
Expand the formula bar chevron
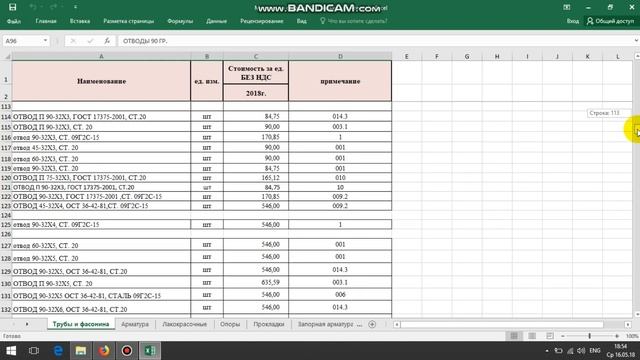(636, 41)
